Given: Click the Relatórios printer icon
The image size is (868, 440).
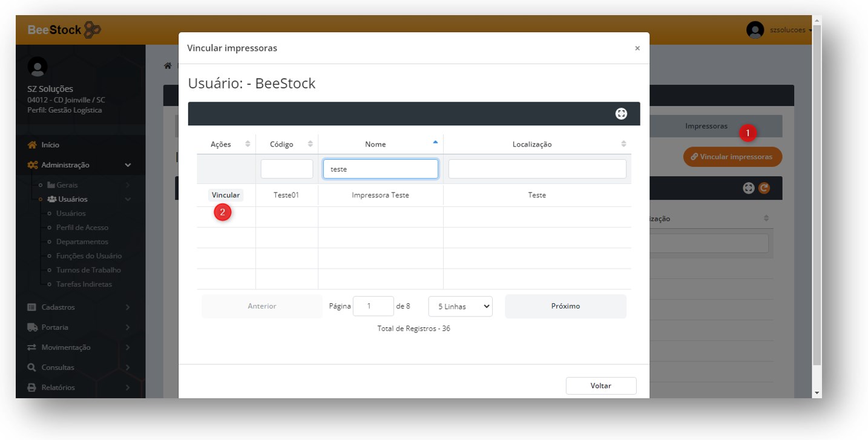Looking at the screenshot, I should coord(33,387).
